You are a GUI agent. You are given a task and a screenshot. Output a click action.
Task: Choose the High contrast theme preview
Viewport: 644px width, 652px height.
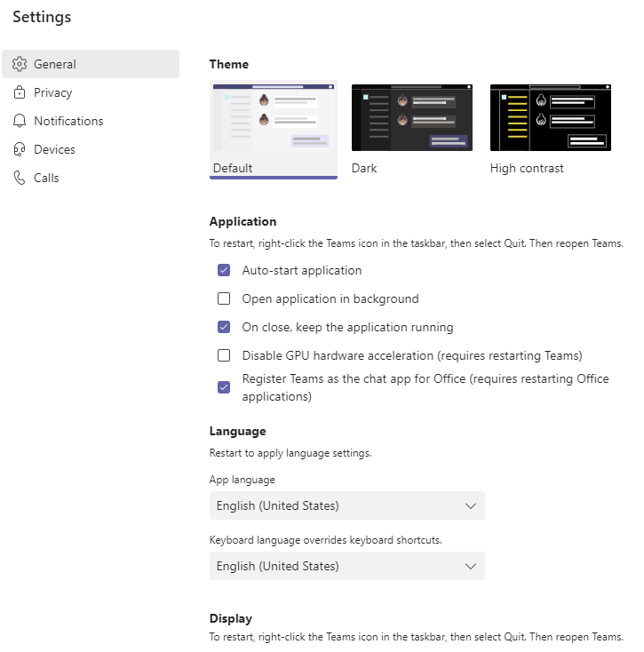coord(551,117)
